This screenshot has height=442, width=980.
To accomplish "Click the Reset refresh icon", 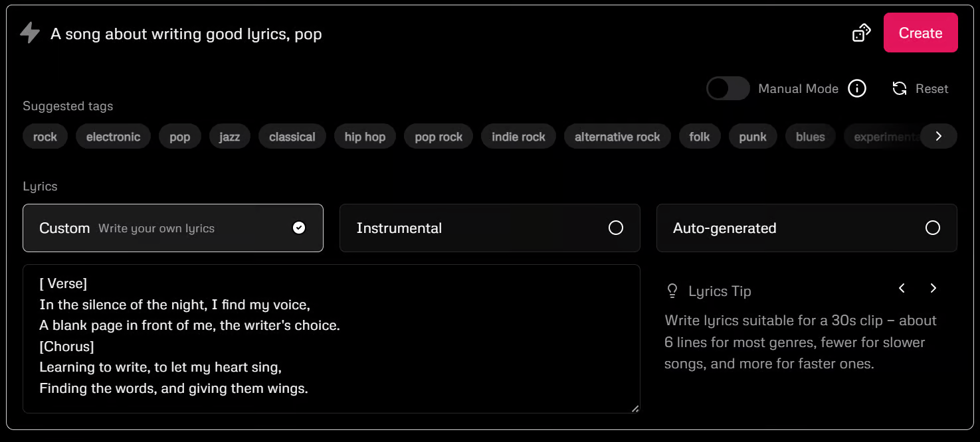I will (x=900, y=88).
